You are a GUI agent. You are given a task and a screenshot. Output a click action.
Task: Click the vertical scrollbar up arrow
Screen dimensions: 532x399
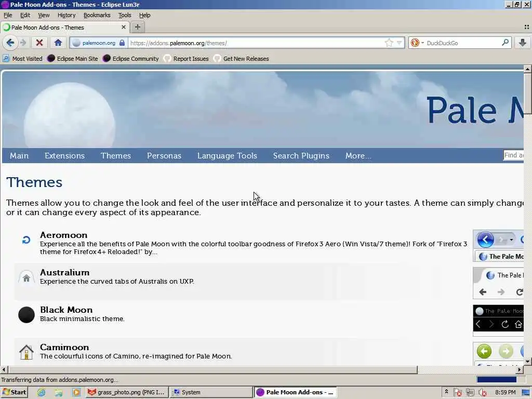point(528,69)
